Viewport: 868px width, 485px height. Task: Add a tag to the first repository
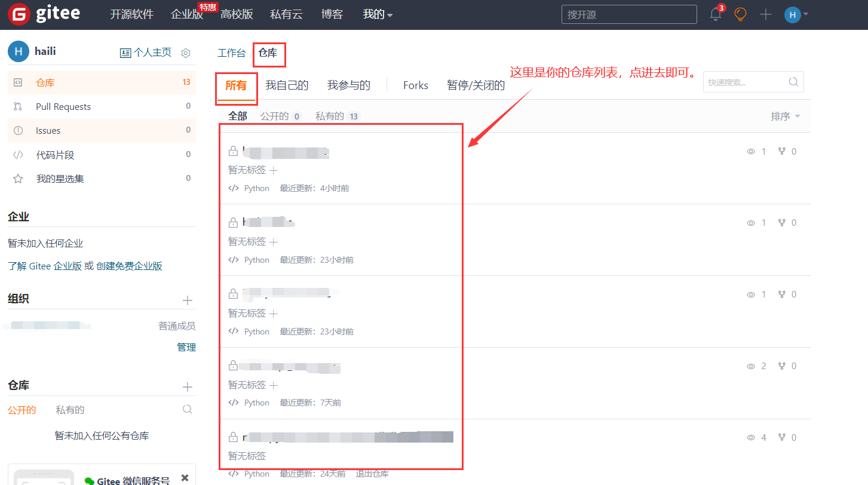coord(274,170)
